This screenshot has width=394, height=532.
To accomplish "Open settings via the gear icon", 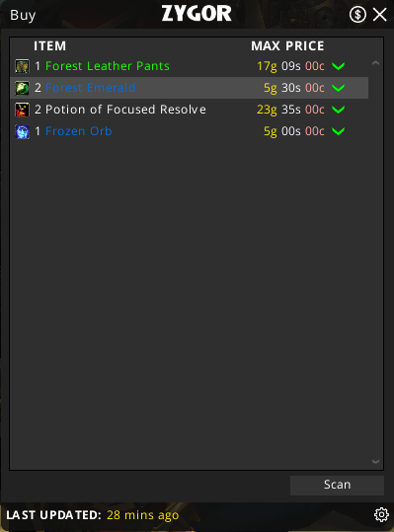I will (x=381, y=514).
